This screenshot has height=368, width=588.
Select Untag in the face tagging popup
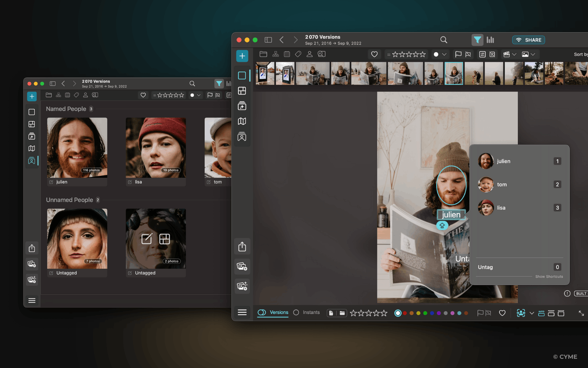519,267
